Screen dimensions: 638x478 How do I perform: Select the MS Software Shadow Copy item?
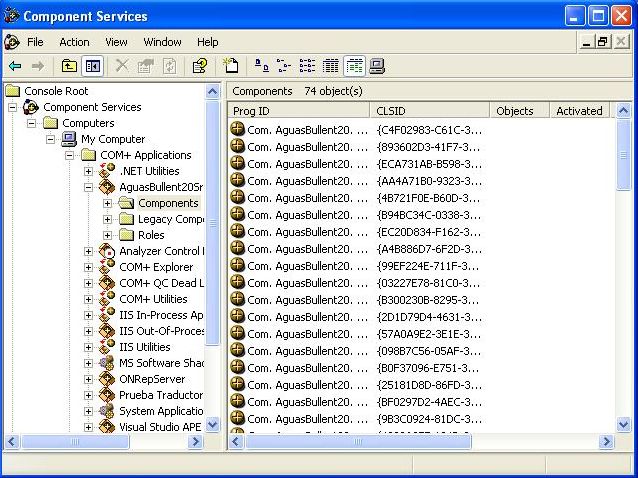(x=161, y=363)
